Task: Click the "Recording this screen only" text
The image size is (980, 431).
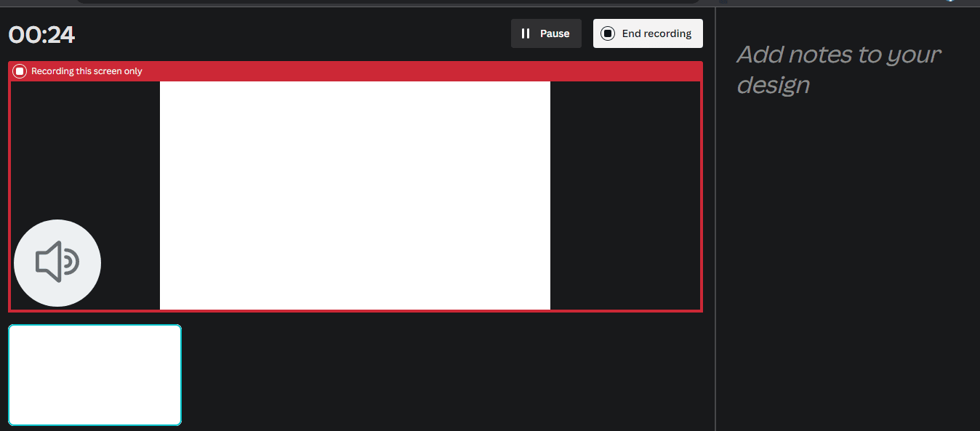Action: [87, 71]
